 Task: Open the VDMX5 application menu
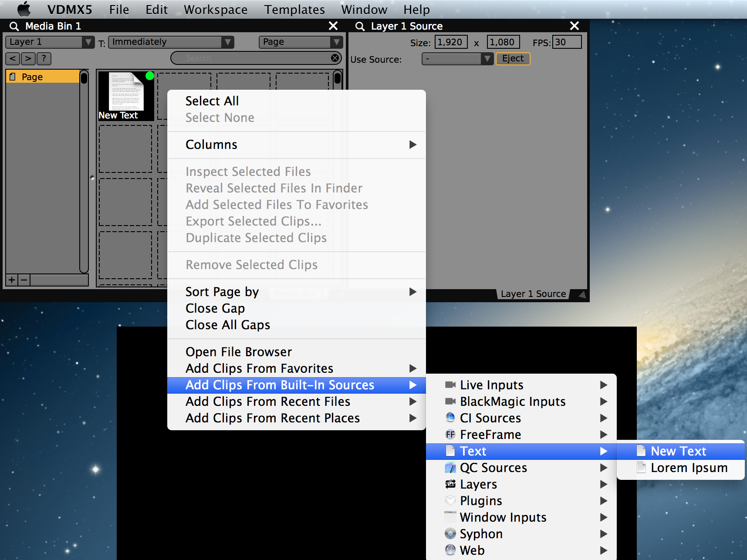coord(70,10)
